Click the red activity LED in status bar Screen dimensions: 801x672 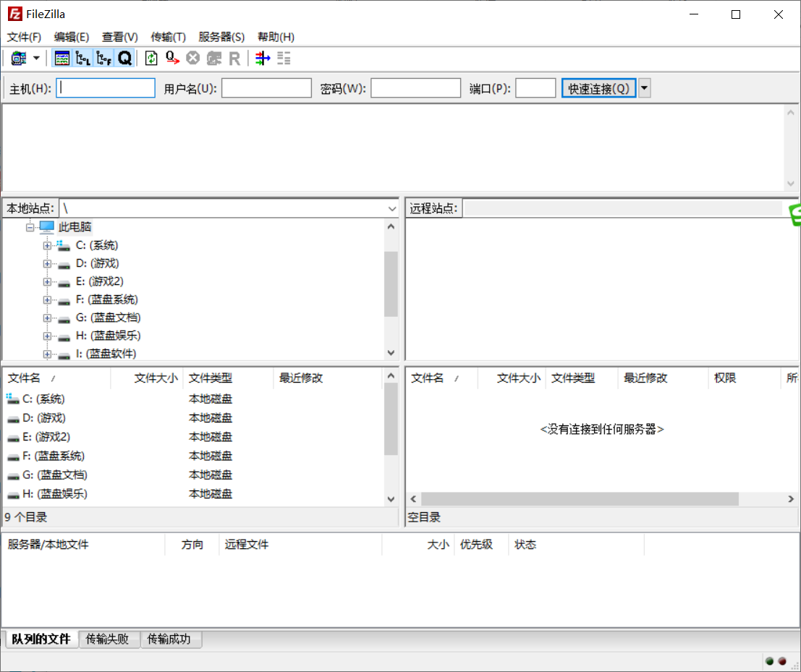(x=782, y=660)
